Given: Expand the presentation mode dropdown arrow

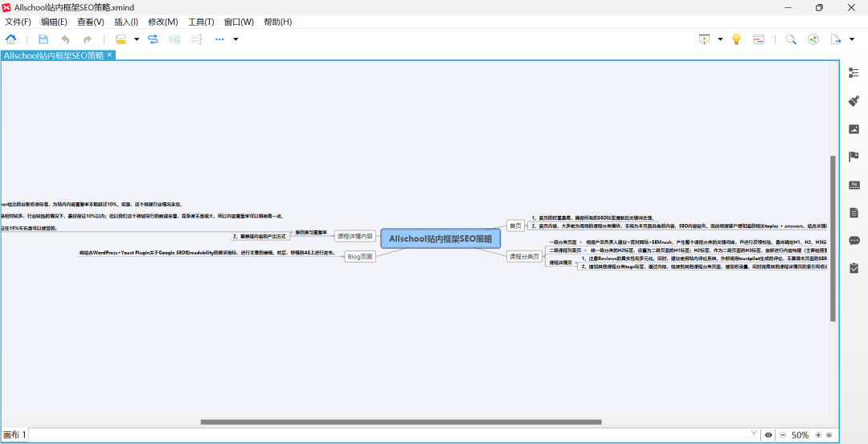Looking at the screenshot, I should click(720, 39).
